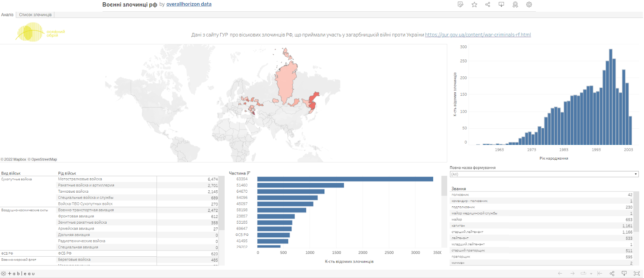Click the revert icon in the bottom toolbar
The image size is (644, 278).
coord(599,274)
